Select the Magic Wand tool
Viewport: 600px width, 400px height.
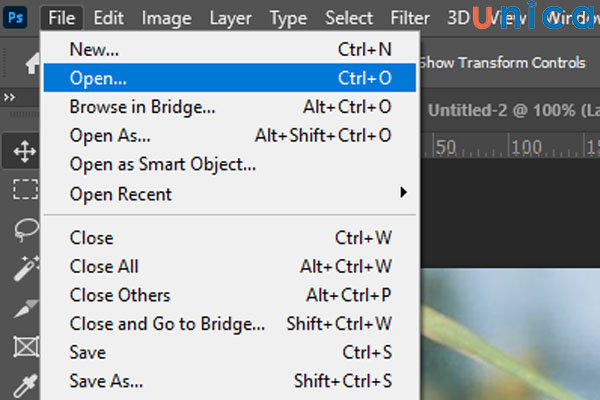click(24, 268)
